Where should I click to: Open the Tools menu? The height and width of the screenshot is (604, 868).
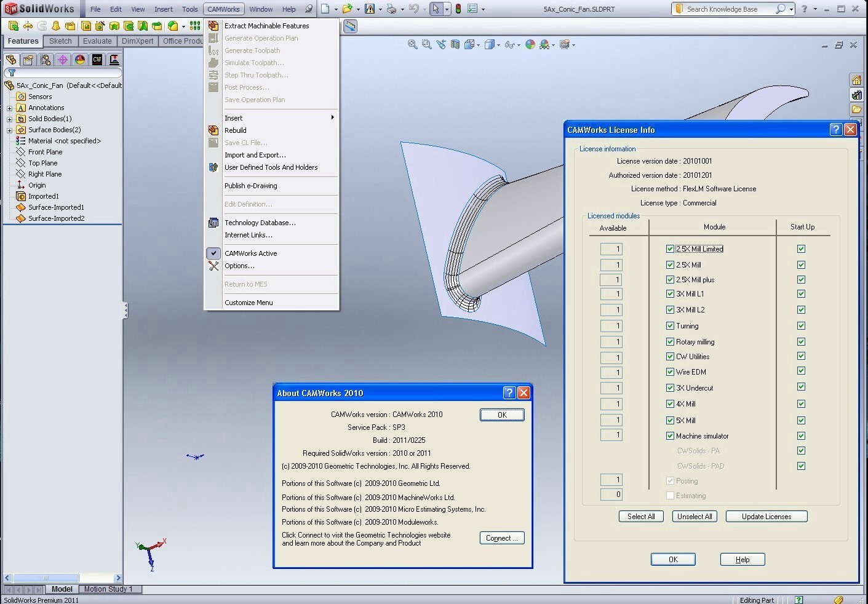pyautogui.click(x=190, y=9)
